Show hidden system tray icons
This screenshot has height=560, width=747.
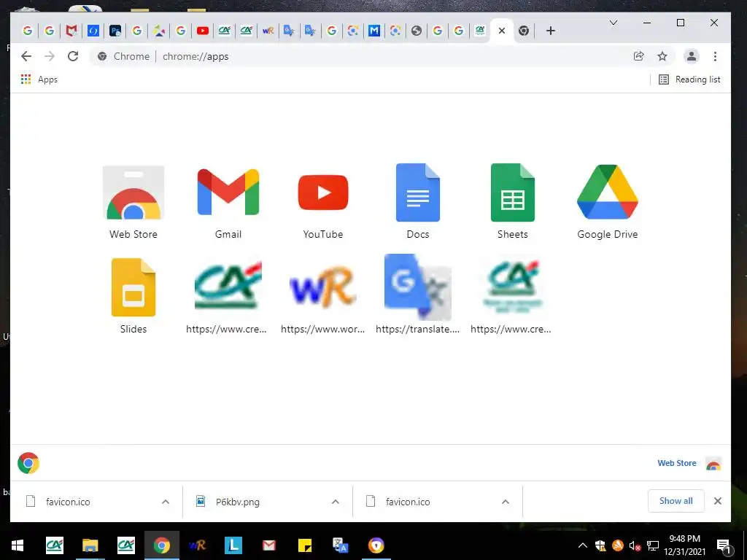(583, 545)
